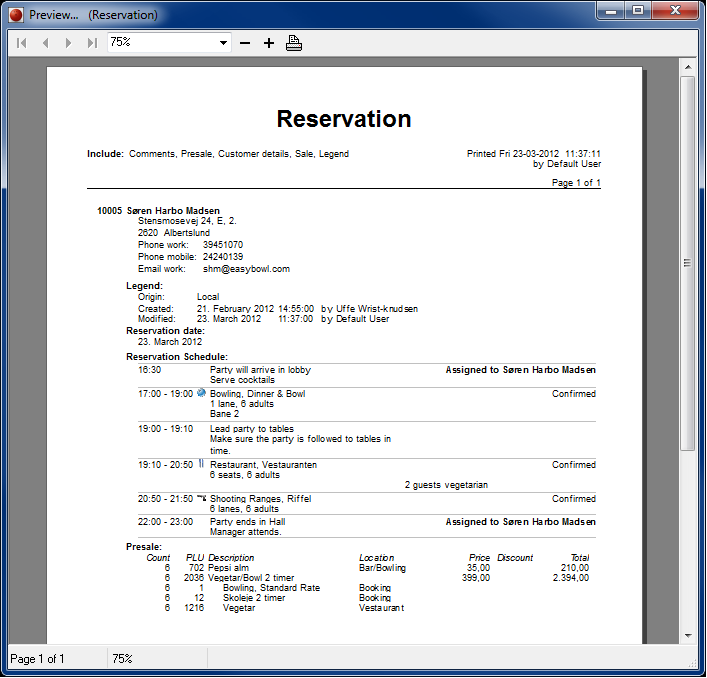The height and width of the screenshot is (678, 707).
Task: Open the zoom percentage dropdown
Action: pyautogui.click(x=224, y=43)
